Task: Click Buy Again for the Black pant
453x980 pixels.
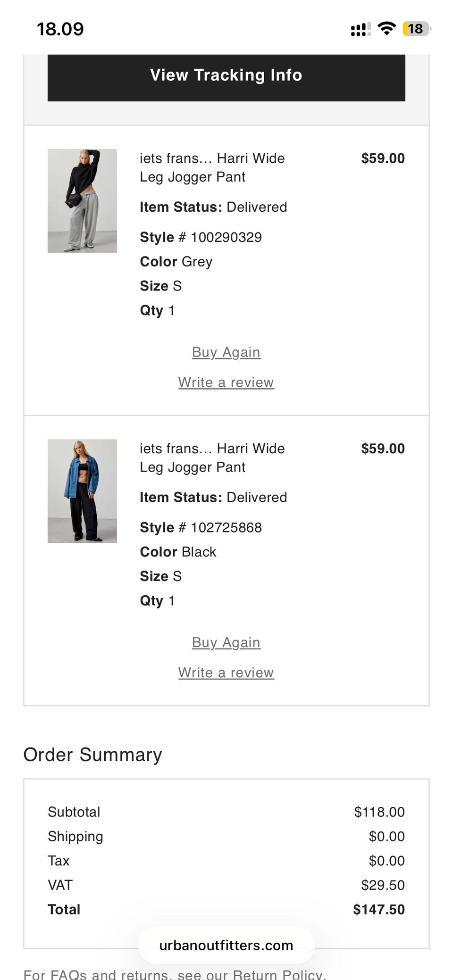Action: (226, 642)
